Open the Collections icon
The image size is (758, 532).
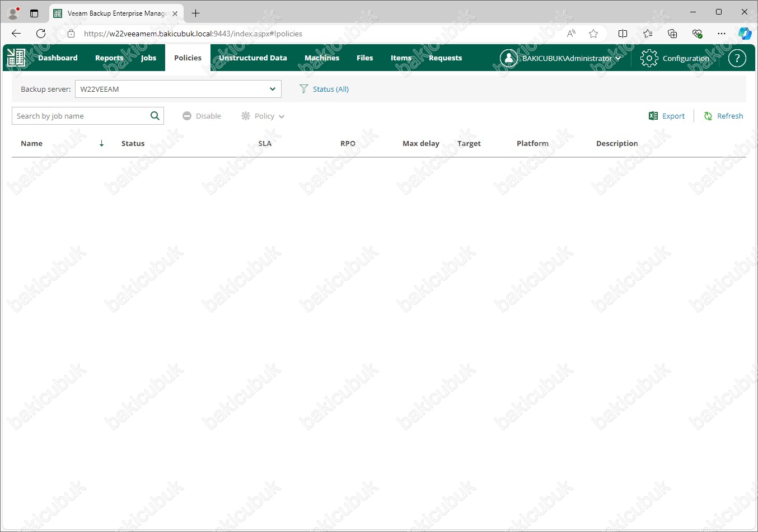coord(672,34)
